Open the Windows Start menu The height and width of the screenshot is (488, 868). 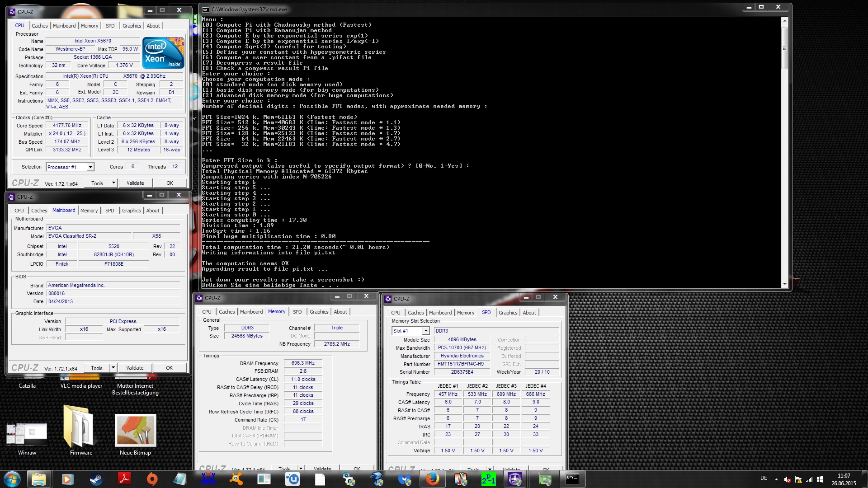(x=12, y=479)
